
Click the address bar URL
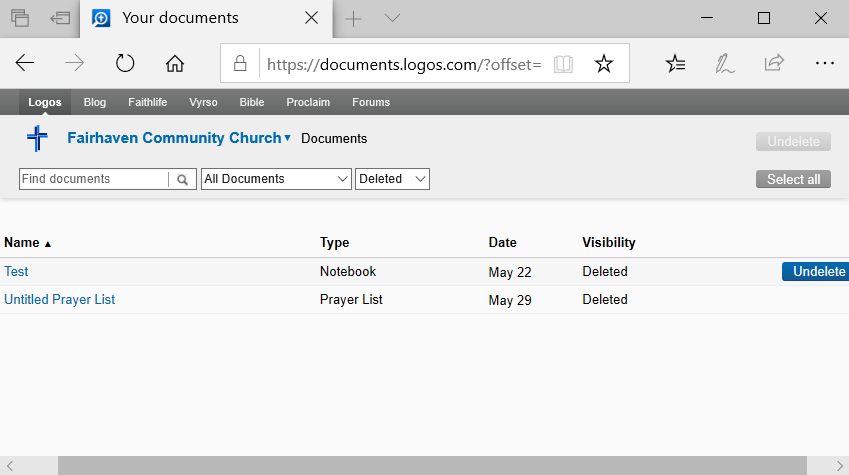[404, 64]
